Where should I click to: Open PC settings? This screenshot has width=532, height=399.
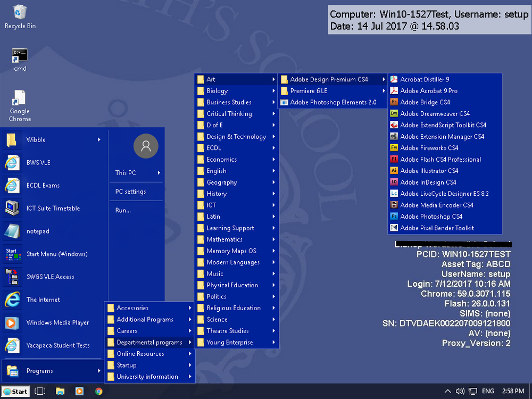tap(130, 192)
